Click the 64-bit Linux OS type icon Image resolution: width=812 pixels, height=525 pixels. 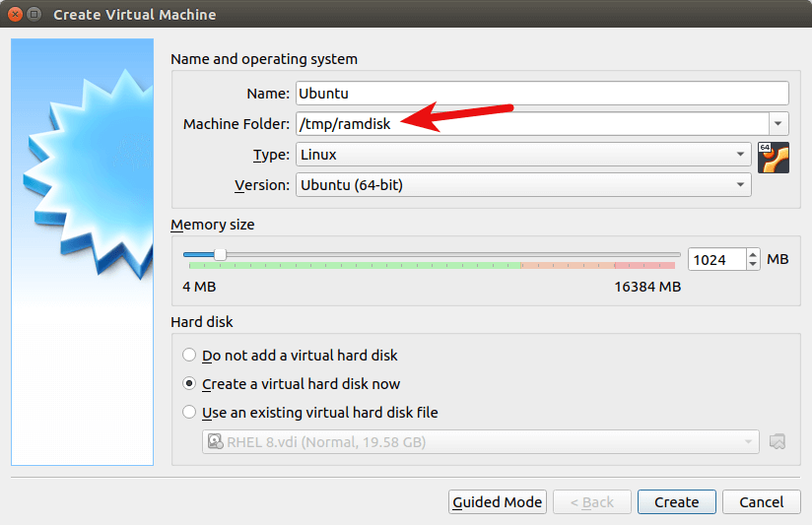[x=774, y=157]
